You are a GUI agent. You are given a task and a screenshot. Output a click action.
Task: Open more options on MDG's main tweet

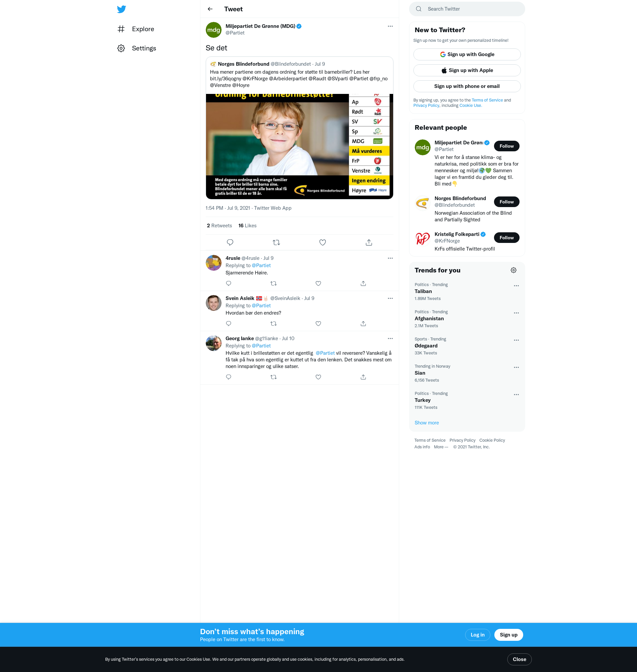pos(390,26)
